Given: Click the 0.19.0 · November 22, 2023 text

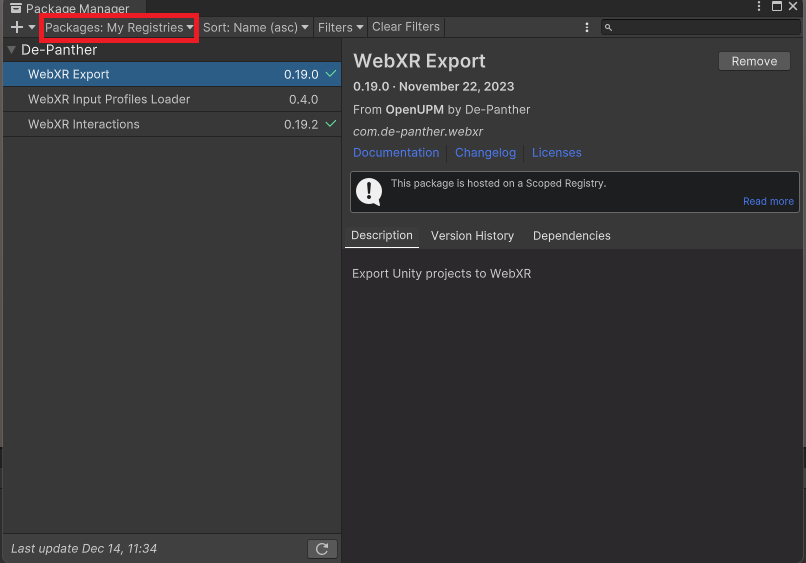Looking at the screenshot, I should [x=433, y=86].
